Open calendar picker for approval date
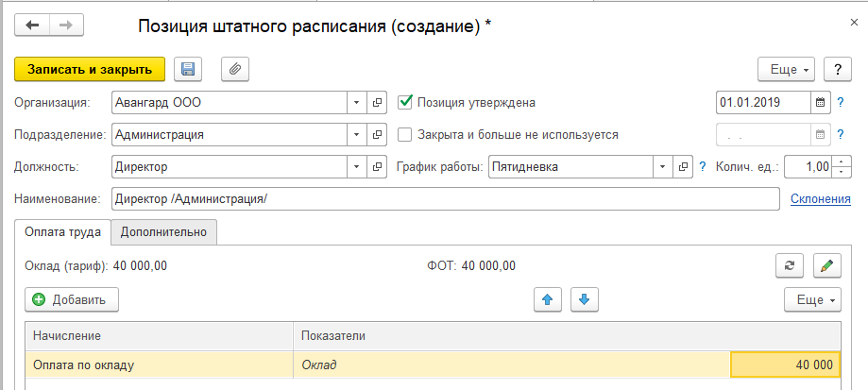Screen dimensions: 868x390 [820, 101]
